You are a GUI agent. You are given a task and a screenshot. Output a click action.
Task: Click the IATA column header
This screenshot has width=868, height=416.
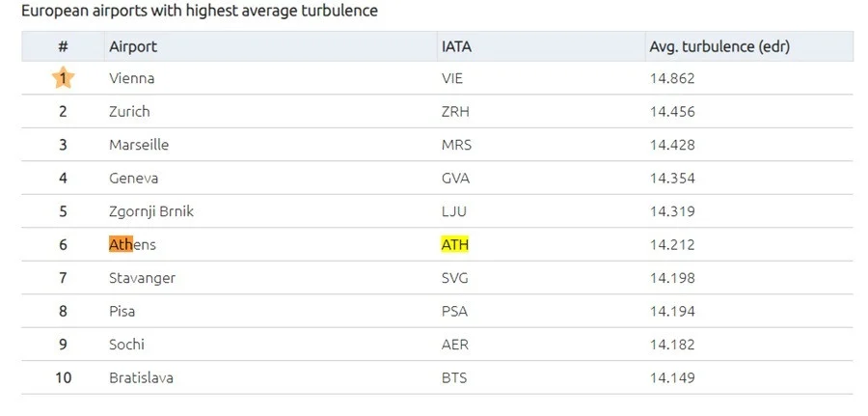tap(455, 46)
